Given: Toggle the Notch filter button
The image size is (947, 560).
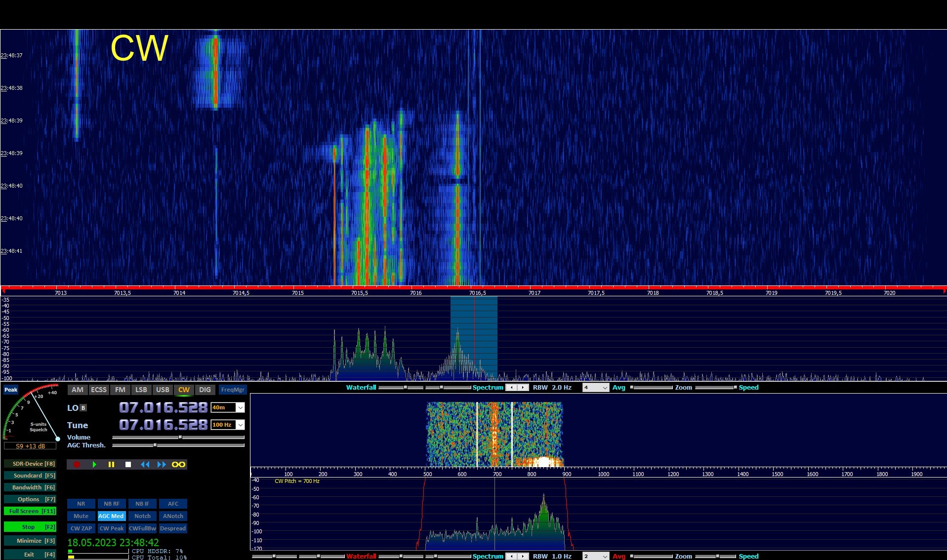Looking at the screenshot, I should 142,516.
